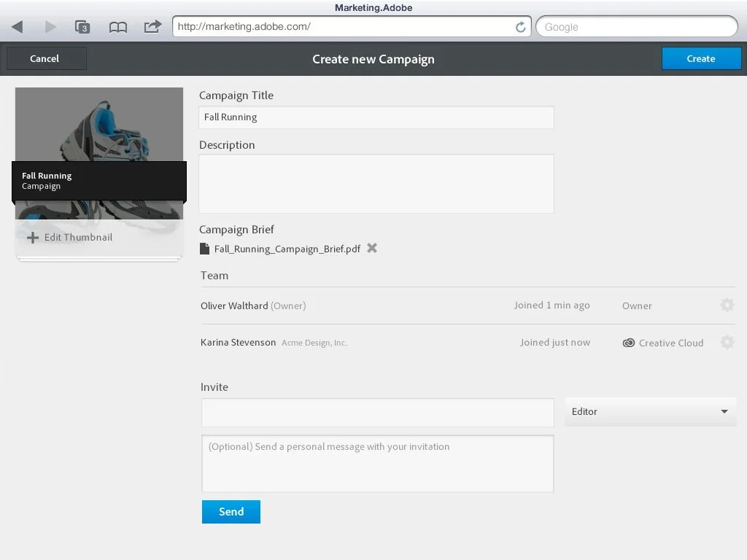
Task: Click 'Joined just now' text
Action: [555, 343]
